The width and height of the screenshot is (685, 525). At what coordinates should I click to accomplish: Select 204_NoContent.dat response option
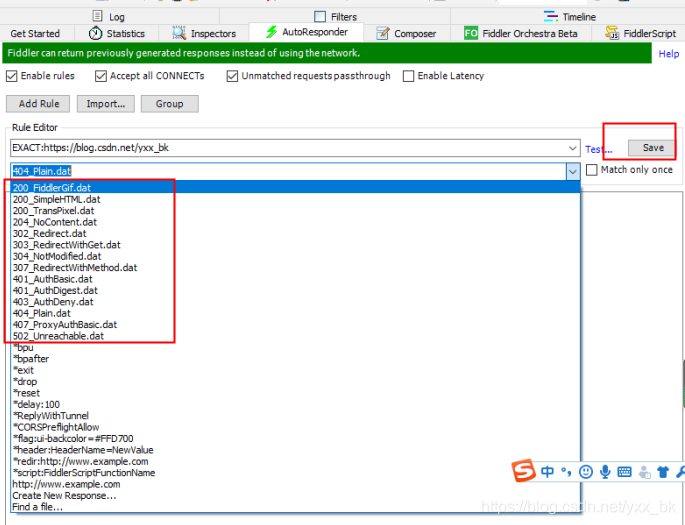tap(296, 222)
